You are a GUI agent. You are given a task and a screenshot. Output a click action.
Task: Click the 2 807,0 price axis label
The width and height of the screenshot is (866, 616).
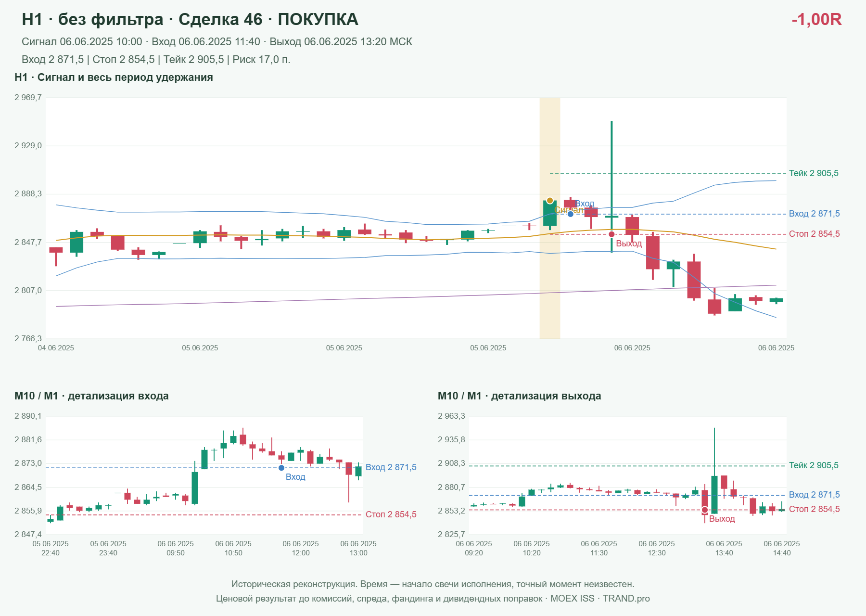click(x=28, y=291)
